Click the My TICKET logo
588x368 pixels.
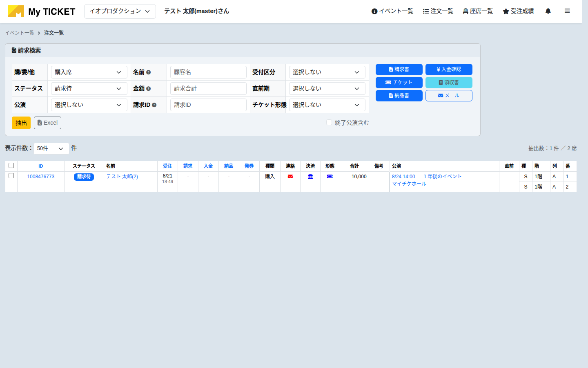(41, 11)
